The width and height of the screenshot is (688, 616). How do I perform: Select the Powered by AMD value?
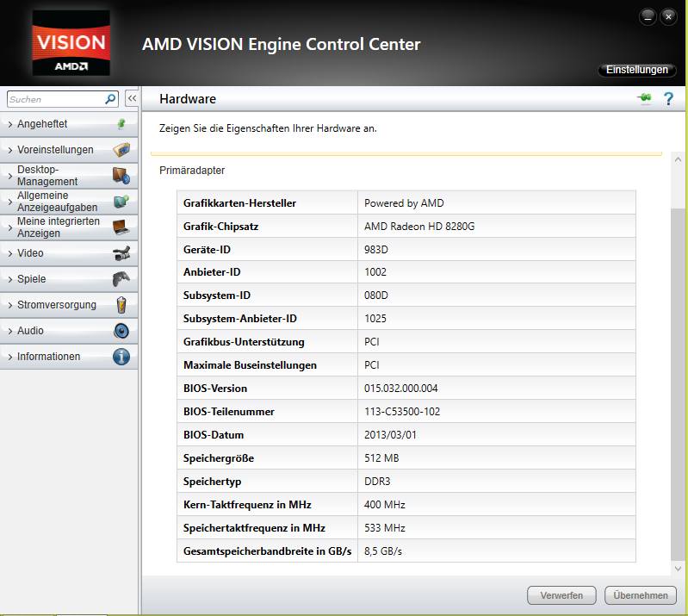pos(404,203)
